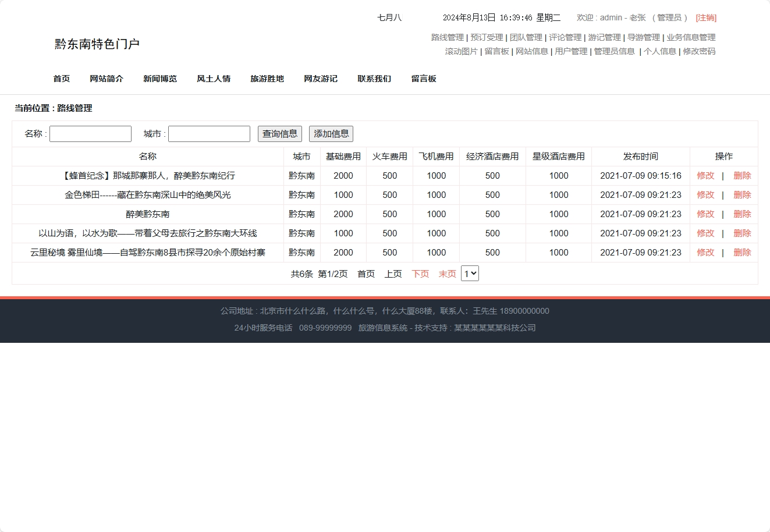Image resolution: width=770 pixels, height=532 pixels.
Task: Click the 查询信息 search button
Action: pos(279,134)
